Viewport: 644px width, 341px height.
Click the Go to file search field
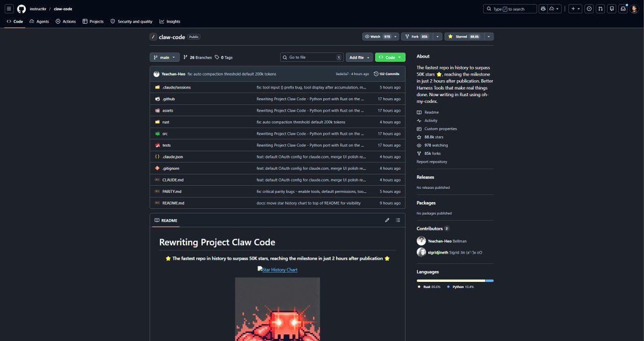312,57
